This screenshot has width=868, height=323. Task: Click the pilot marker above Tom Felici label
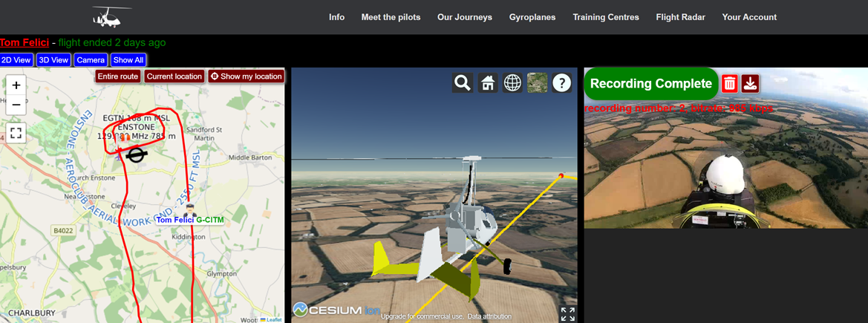(189, 210)
